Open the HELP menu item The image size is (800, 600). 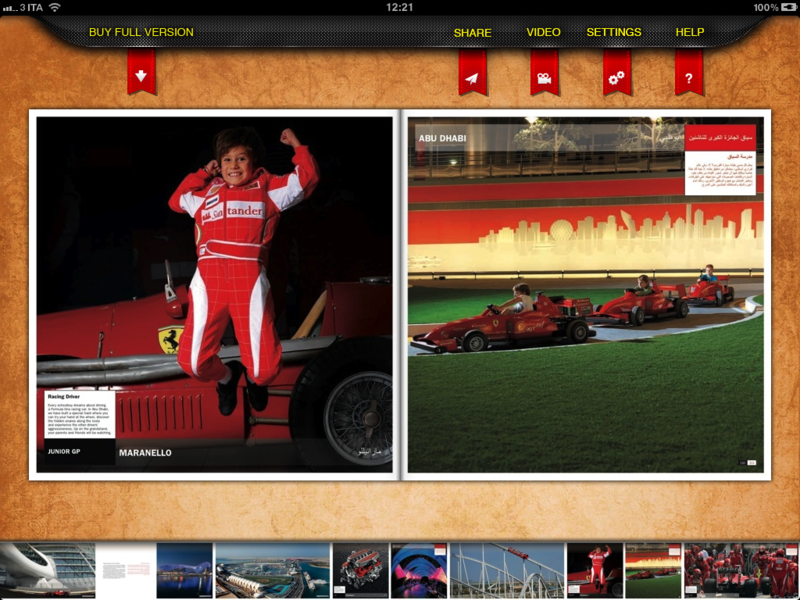point(690,32)
